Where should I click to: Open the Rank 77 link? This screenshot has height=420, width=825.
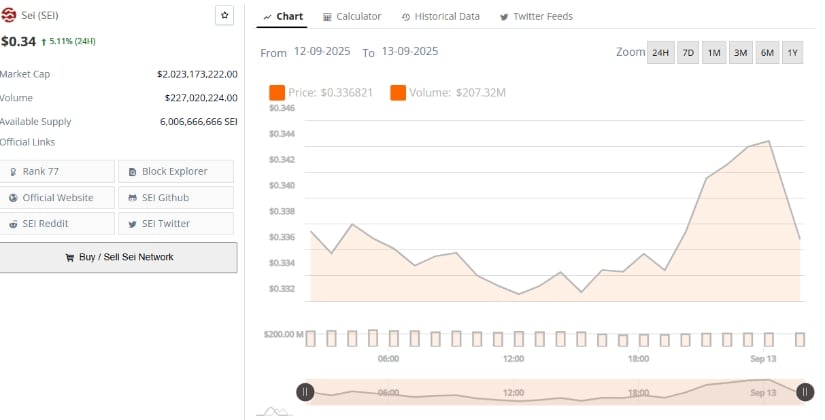(x=57, y=172)
